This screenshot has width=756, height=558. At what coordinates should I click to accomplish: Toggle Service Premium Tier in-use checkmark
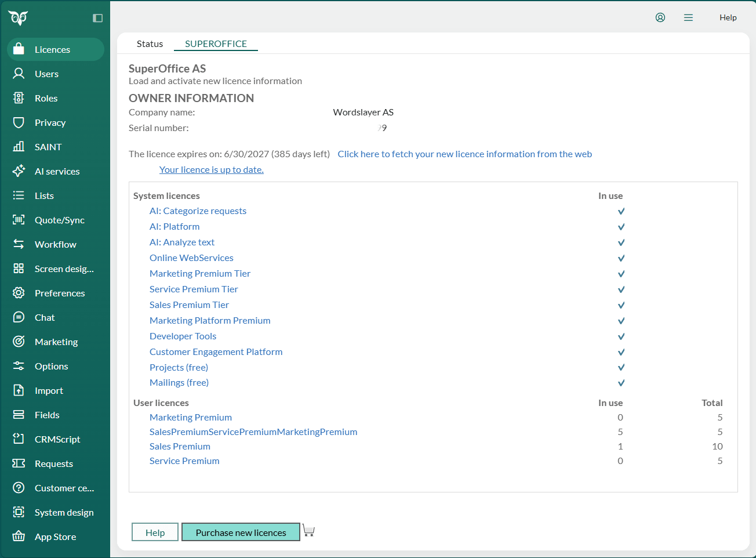click(x=621, y=289)
